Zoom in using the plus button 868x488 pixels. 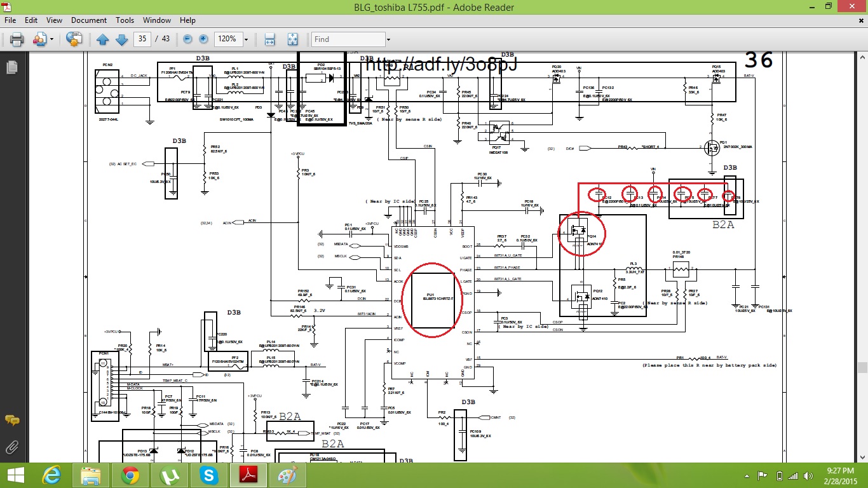click(x=203, y=39)
